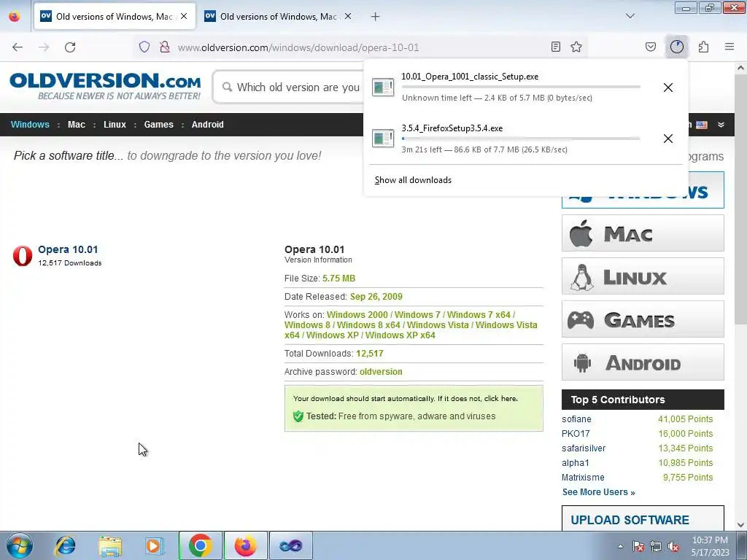Go back with the browser back arrow

(x=18, y=47)
